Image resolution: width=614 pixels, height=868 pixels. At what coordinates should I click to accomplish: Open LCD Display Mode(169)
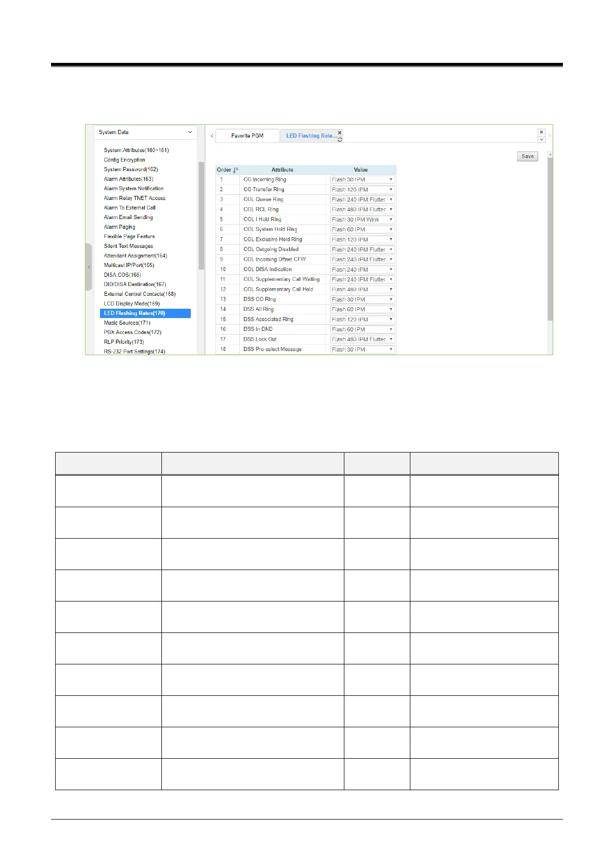pos(131,304)
